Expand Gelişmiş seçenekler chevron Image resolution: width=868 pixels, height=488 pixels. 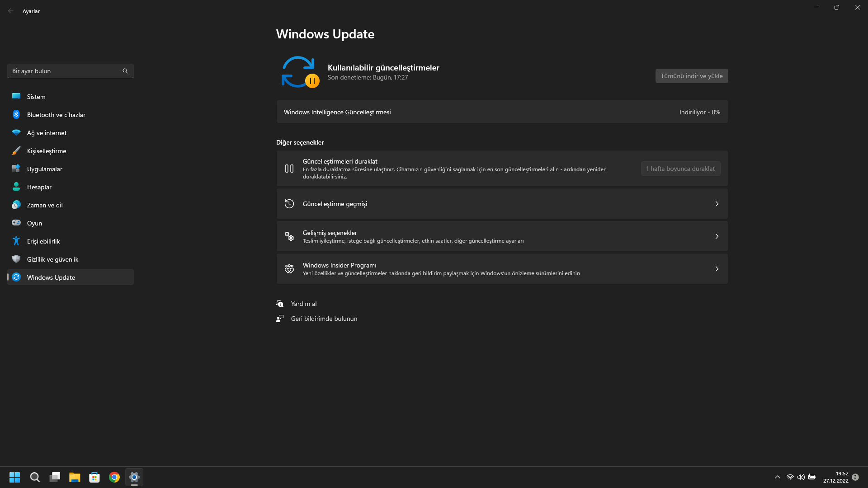pyautogui.click(x=717, y=236)
